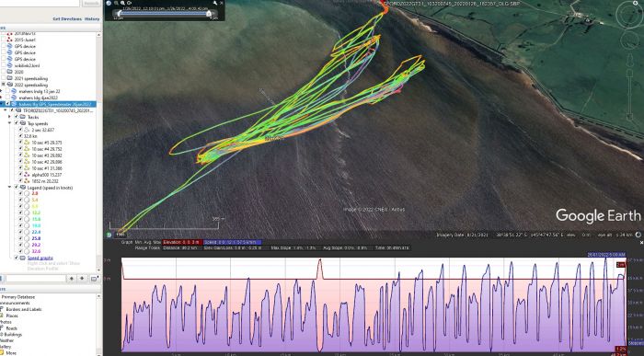Click the time slider zoom-out magnifier
Viewport: 644px width, 356px height.
[116, 3]
